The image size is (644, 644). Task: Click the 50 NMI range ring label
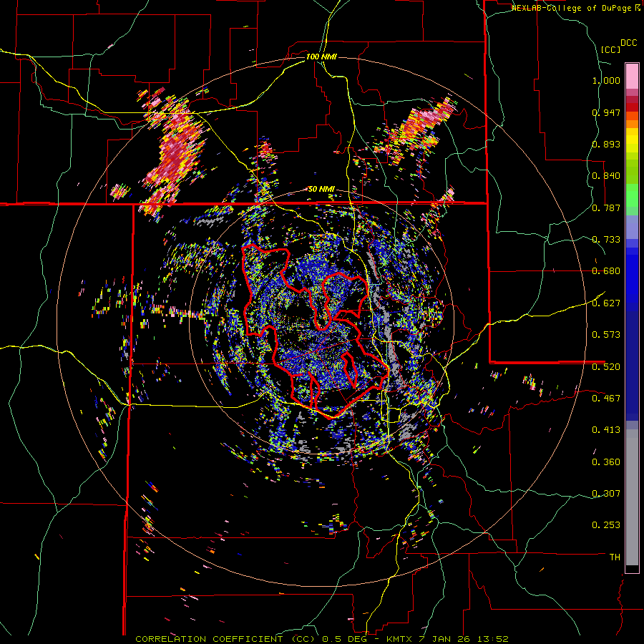[x=321, y=189]
